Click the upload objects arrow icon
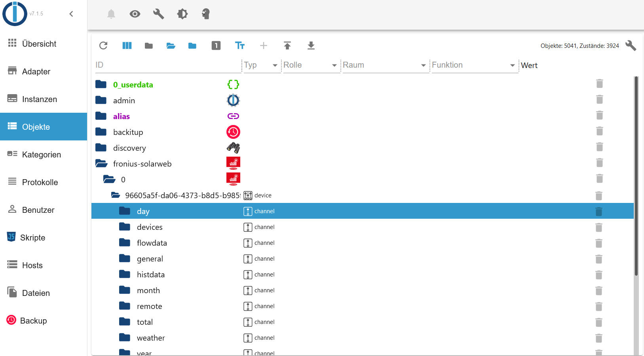The width and height of the screenshot is (644, 356). point(287,45)
